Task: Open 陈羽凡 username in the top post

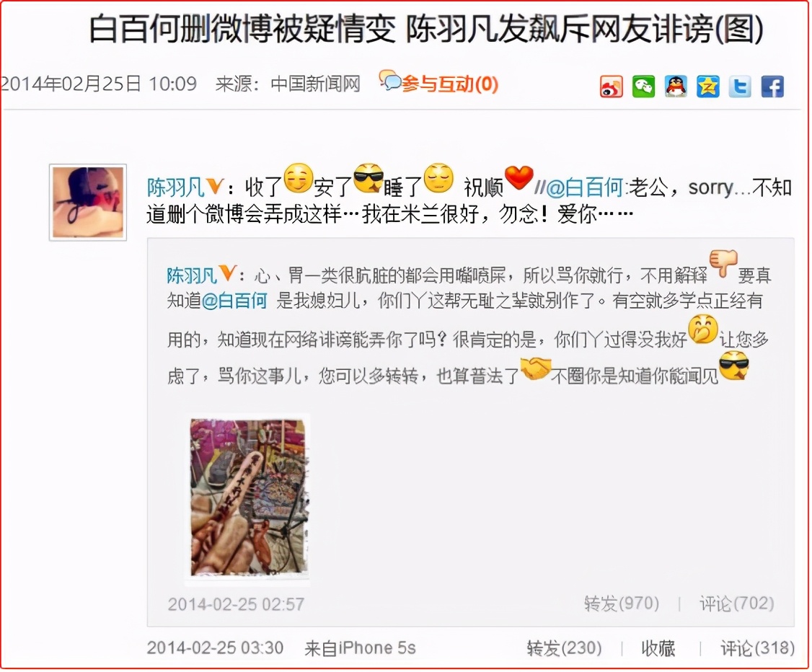Action: (176, 187)
